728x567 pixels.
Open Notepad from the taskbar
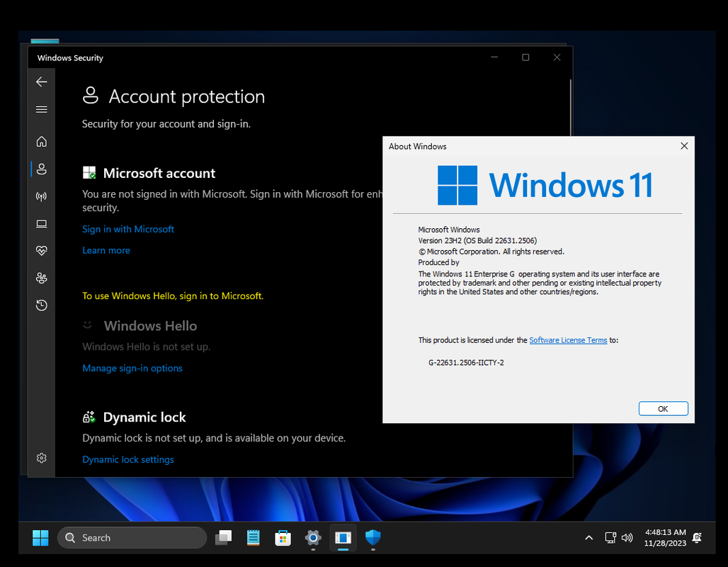(253, 538)
